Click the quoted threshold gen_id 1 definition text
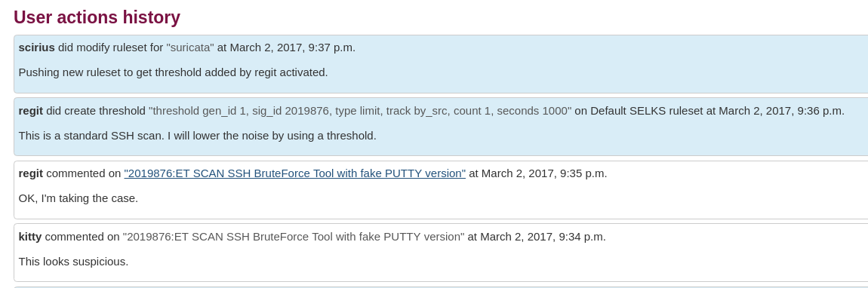The height and width of the screenshot is (288, 868). pyautogui.click(x=360, y=111)
